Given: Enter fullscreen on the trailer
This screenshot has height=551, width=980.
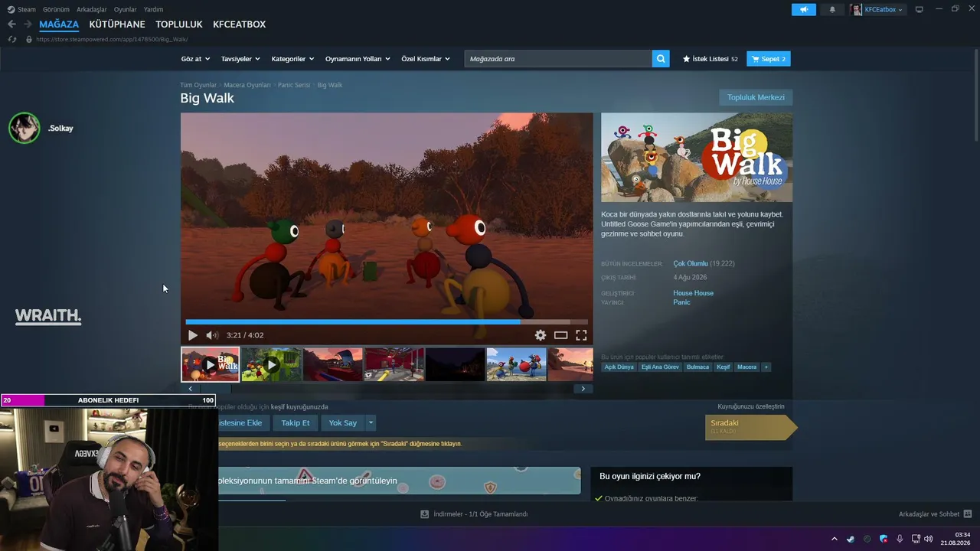Looking at the screenshot, I should coord(581,335).
